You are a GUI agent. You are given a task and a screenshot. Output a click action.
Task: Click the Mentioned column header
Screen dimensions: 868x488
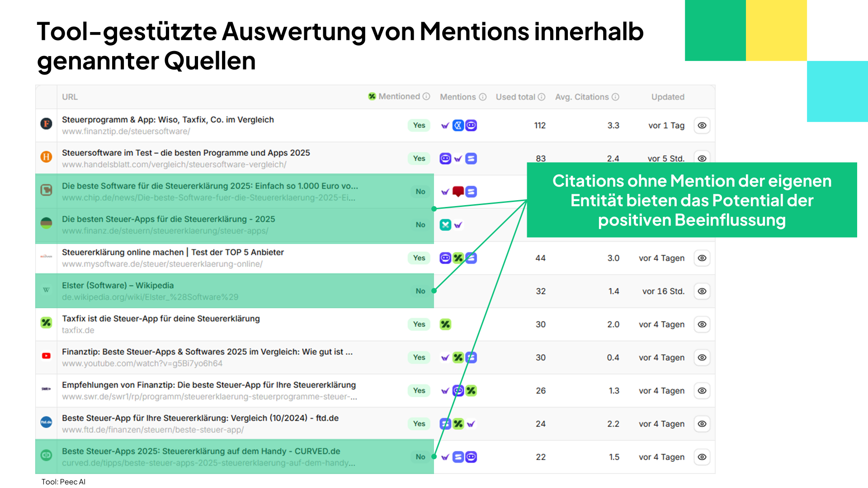point(399,97)
